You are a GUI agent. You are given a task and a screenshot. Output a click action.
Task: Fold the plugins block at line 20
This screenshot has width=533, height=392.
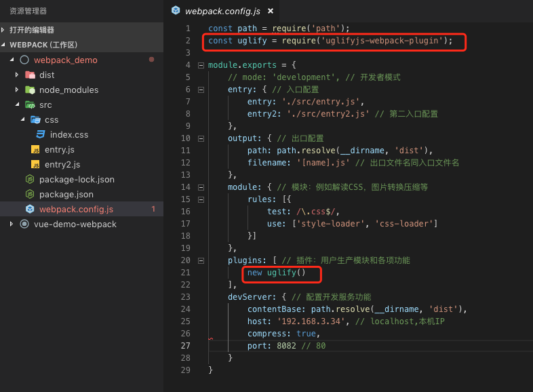click(201, 260)
